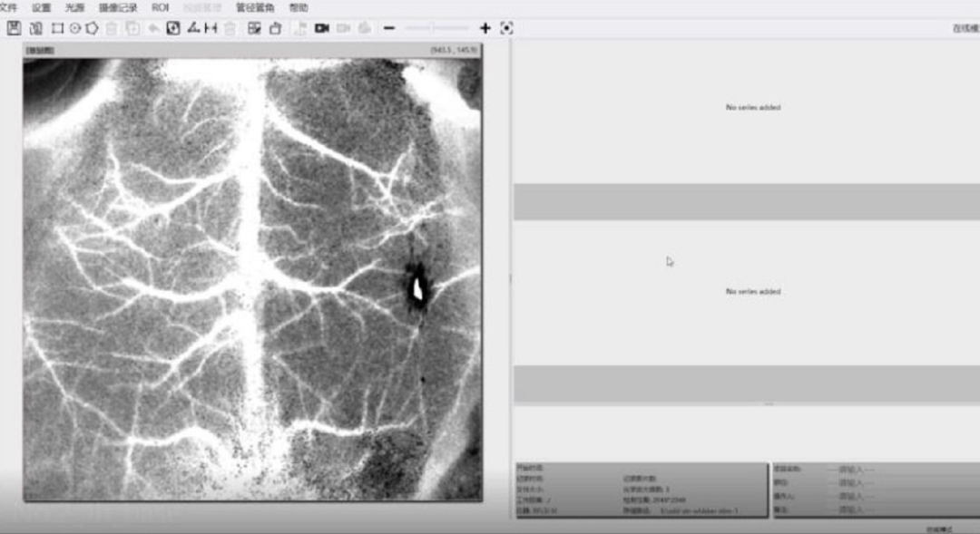
Task: Click the blood flow image viewport
Action: (252, 279)
